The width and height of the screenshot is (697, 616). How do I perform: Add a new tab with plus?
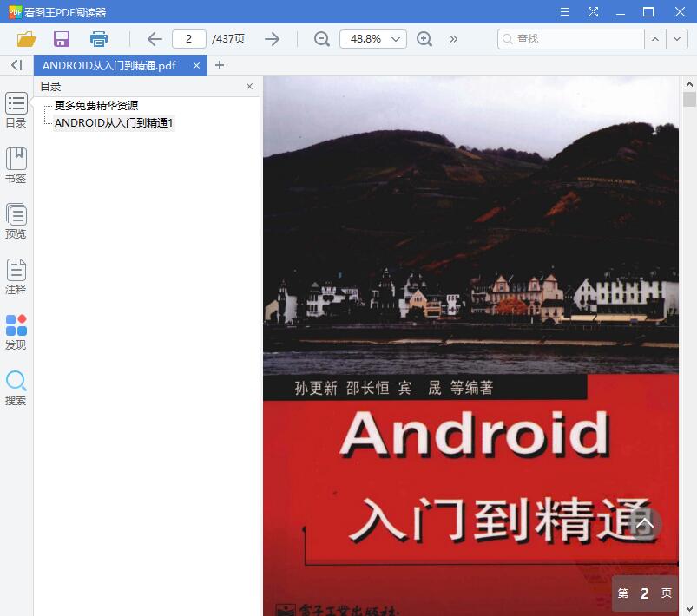219,65
